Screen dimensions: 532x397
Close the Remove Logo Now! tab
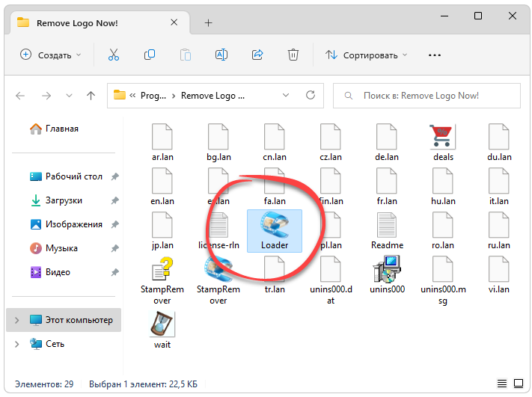(174, 22)
